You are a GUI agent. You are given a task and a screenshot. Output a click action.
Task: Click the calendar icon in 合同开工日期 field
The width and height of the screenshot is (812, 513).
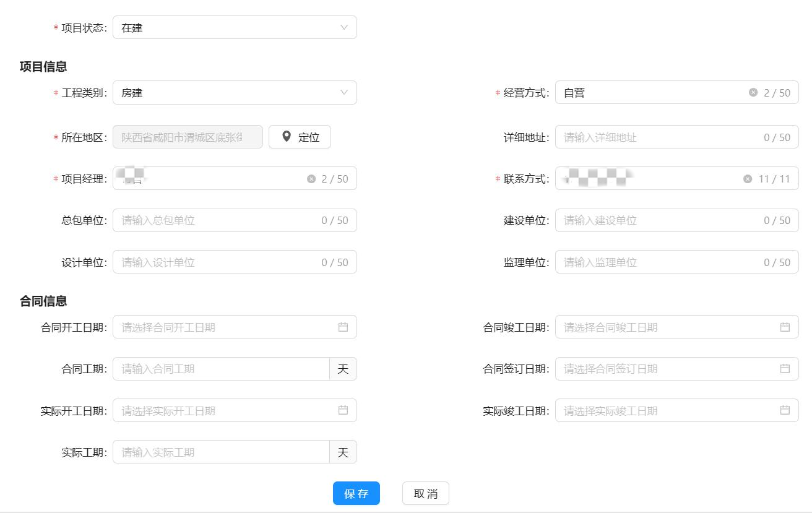tap(343, 327)
